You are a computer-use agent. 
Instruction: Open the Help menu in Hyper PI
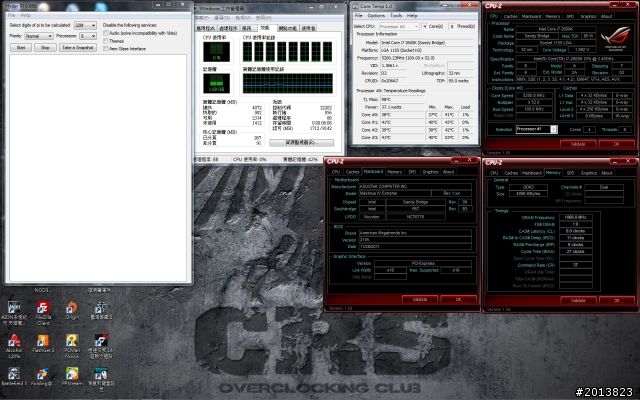click(25, 15)
